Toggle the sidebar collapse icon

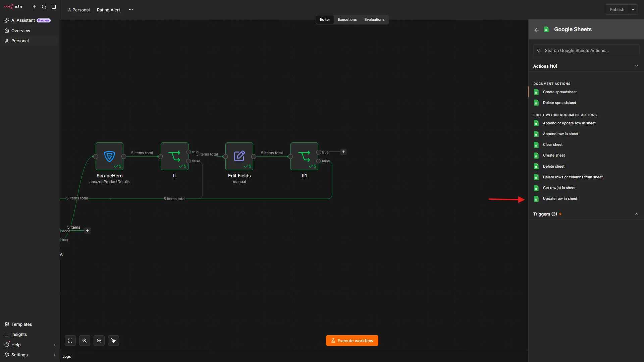point(54,7)
